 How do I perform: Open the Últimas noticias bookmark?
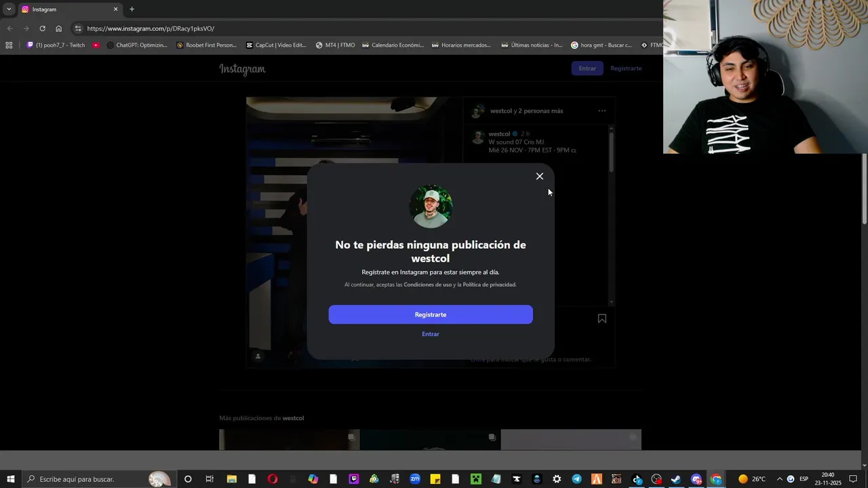click(532, 45)
